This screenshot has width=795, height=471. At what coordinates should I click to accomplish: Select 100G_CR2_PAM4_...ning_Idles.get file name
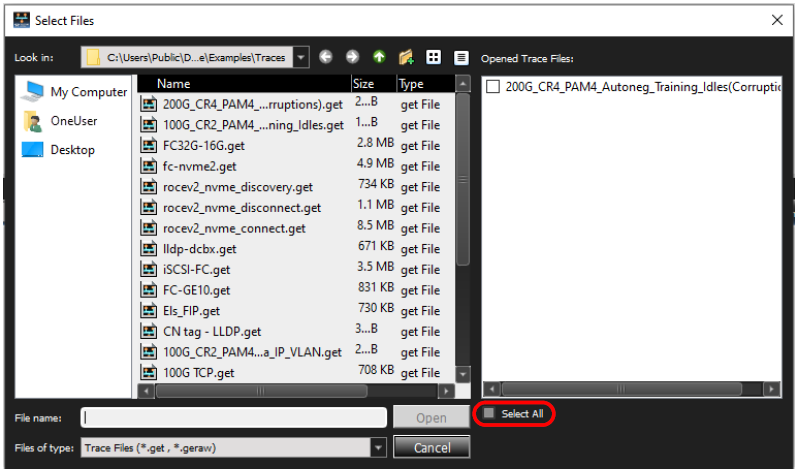pos(254,125)
